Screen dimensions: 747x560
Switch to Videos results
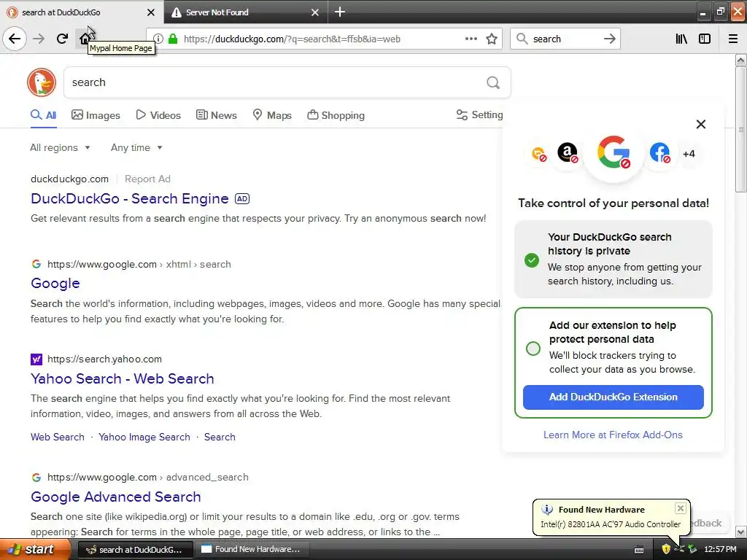[x=158, y=114]
